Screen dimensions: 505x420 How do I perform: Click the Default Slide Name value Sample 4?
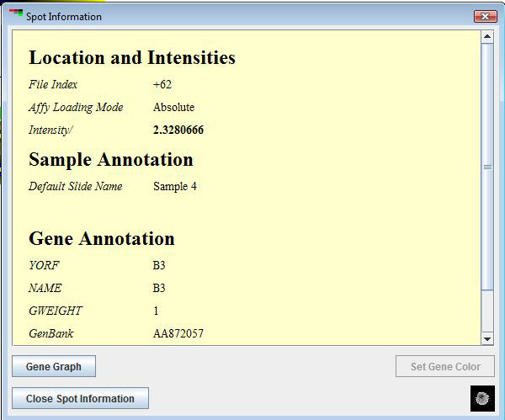tap(175, 187)
